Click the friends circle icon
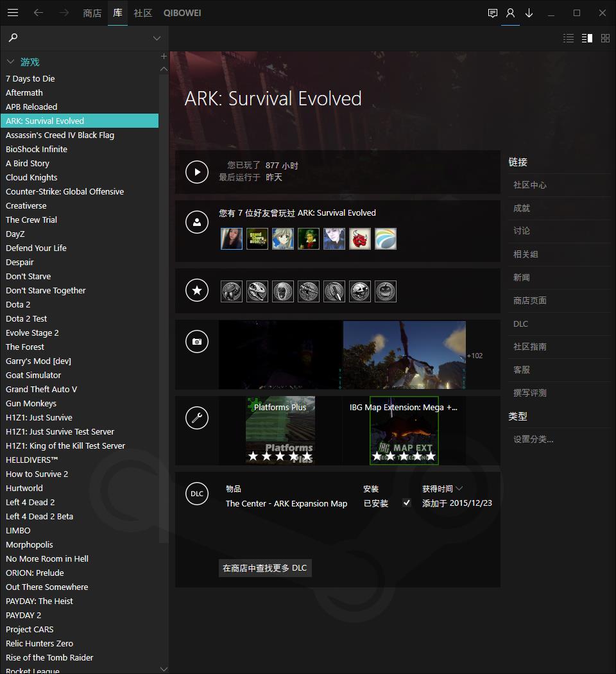 click(x=197, y=222)
